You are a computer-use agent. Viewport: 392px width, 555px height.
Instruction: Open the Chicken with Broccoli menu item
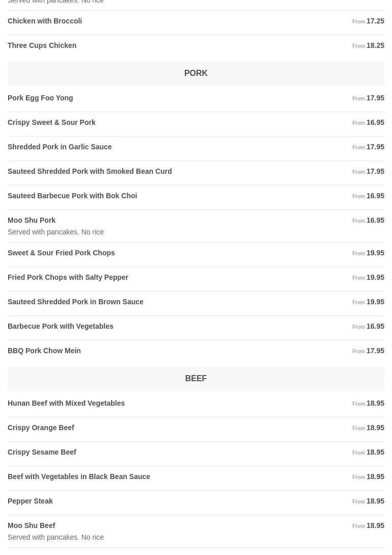coord(45,21)
